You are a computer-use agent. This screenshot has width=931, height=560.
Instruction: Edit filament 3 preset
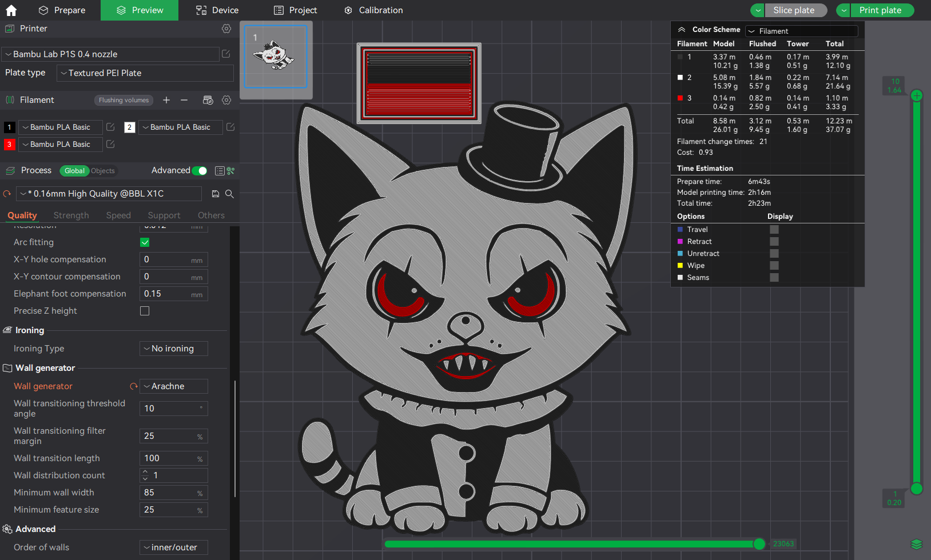coord(110,144)
